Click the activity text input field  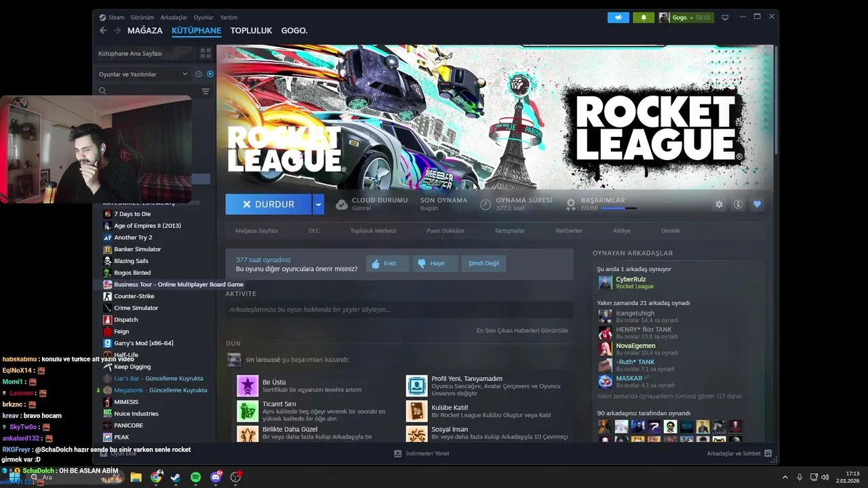[399, 310]
